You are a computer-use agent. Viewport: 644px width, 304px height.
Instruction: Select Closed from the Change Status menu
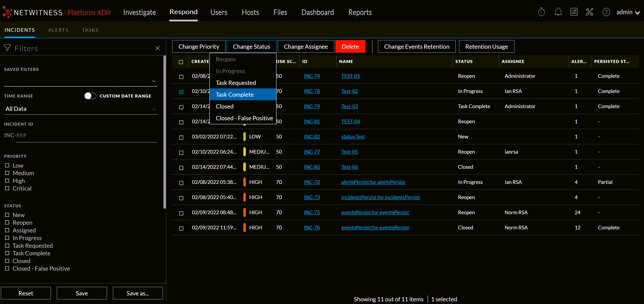(224, 106)
